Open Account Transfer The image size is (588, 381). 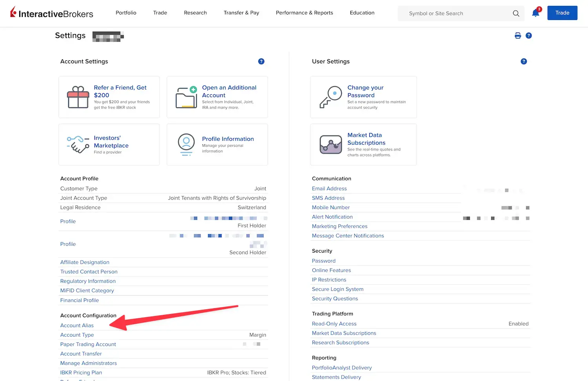coord(81,354)
